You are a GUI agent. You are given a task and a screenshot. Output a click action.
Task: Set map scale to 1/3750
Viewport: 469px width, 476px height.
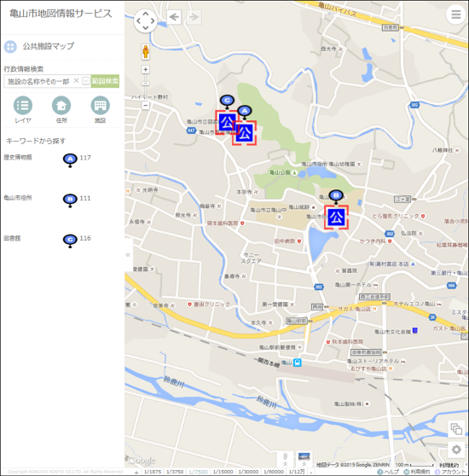tap(175, 472)
